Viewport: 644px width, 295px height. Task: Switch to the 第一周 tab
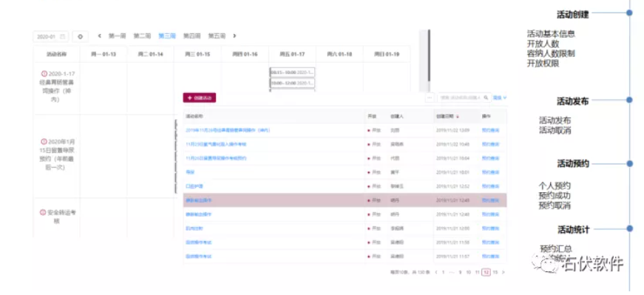117,36
